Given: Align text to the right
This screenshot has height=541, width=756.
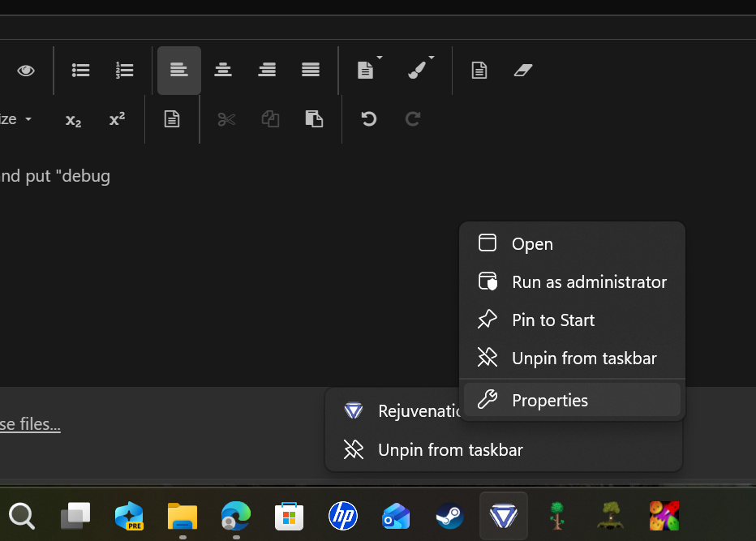Looking at the screenshot, I should click(x=267, y=71).
